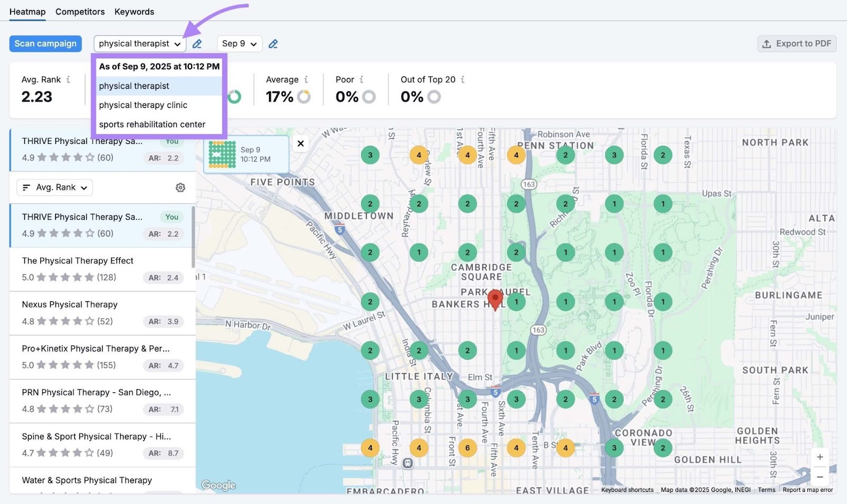Open the Terms link on the map

point(767,490)
